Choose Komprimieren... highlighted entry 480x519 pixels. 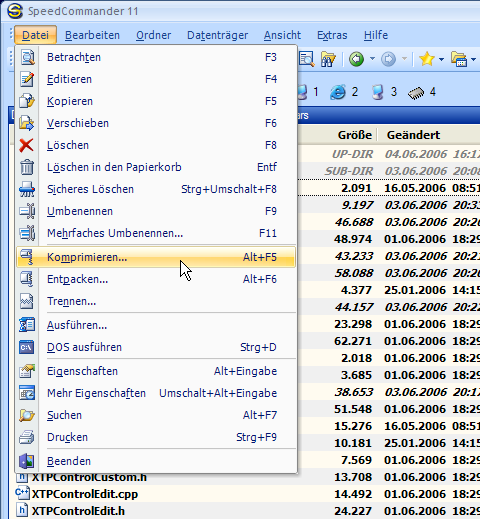(x=156, y=257)
